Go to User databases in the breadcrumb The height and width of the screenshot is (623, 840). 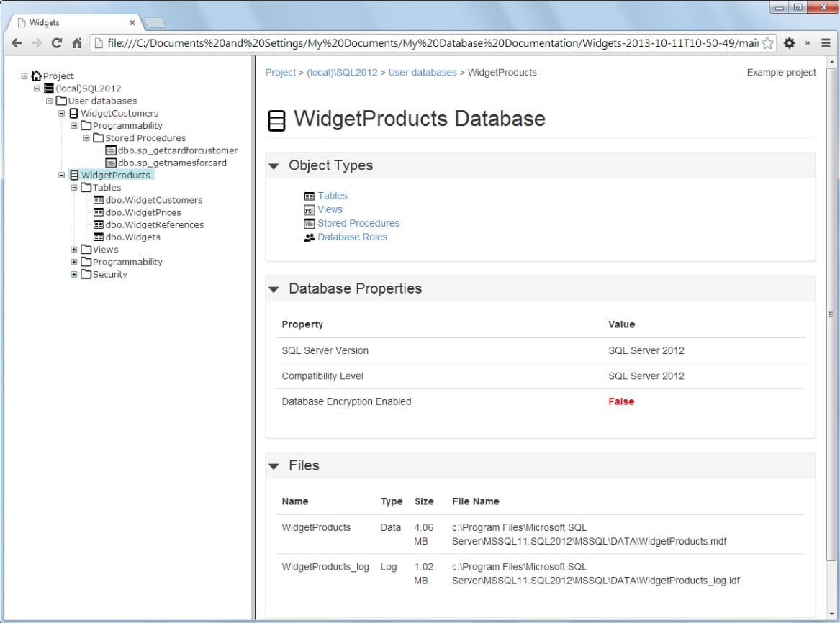[423, 72]
